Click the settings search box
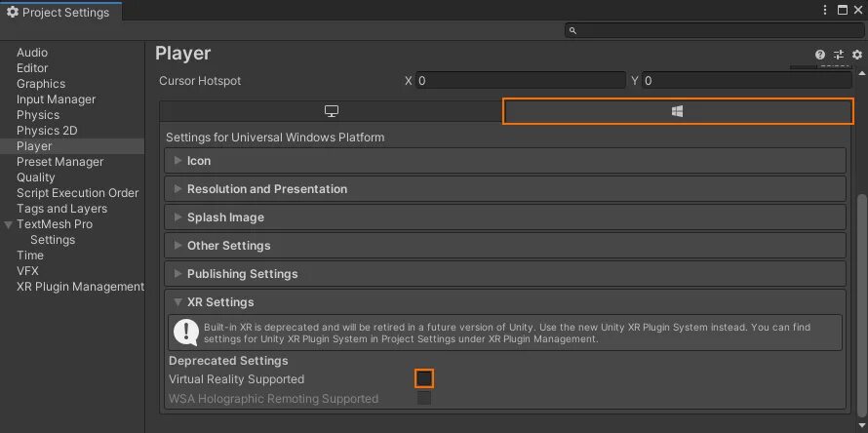This screenshot has width=868, height=433. (x=714, y=30)
